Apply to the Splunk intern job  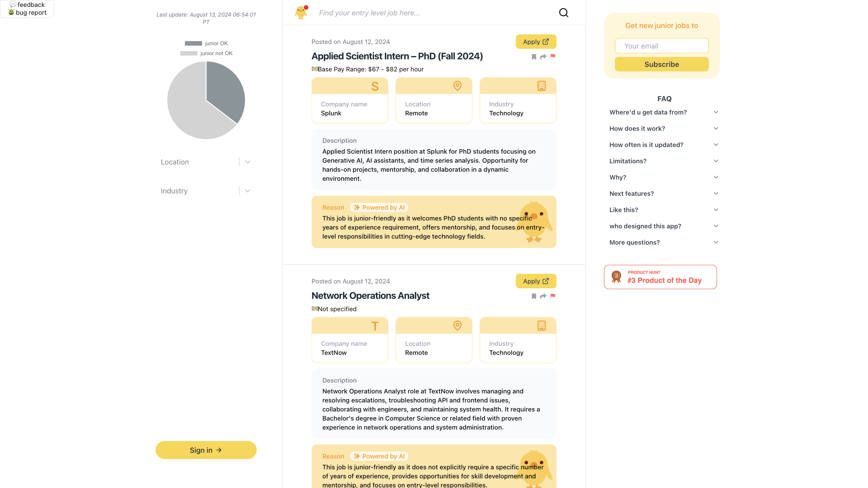coord(536,42)
